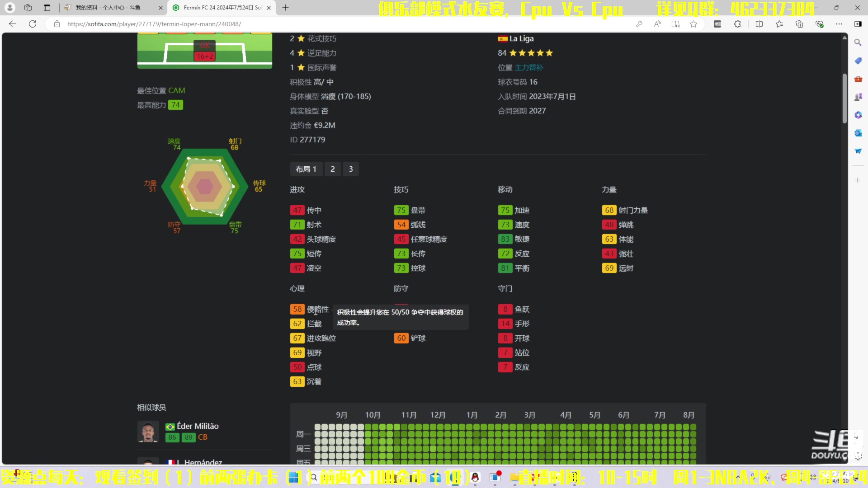Select layout tab 布局 1

(306, 169)
